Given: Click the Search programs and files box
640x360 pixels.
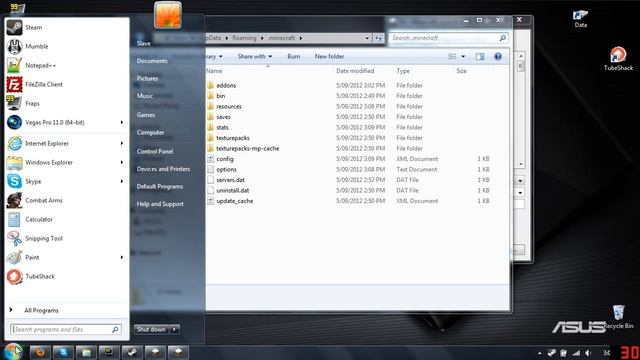Looking at the screenshot, I should click(x=66, y=329).
